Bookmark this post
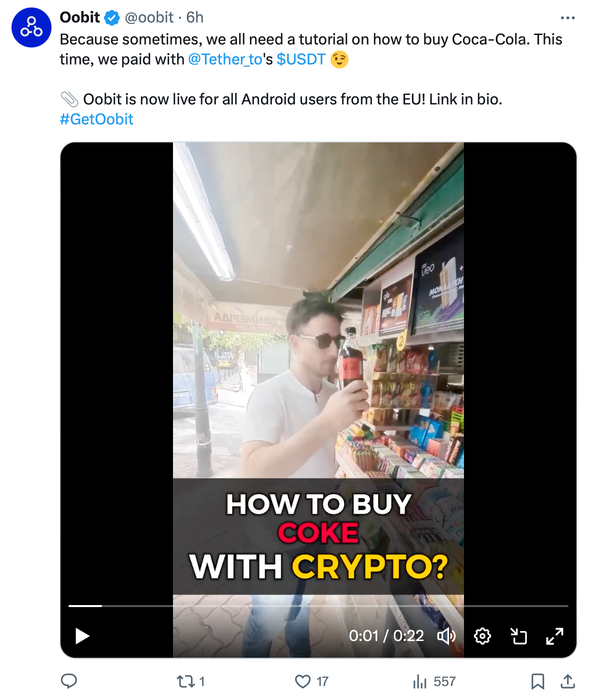 point(537,682)
